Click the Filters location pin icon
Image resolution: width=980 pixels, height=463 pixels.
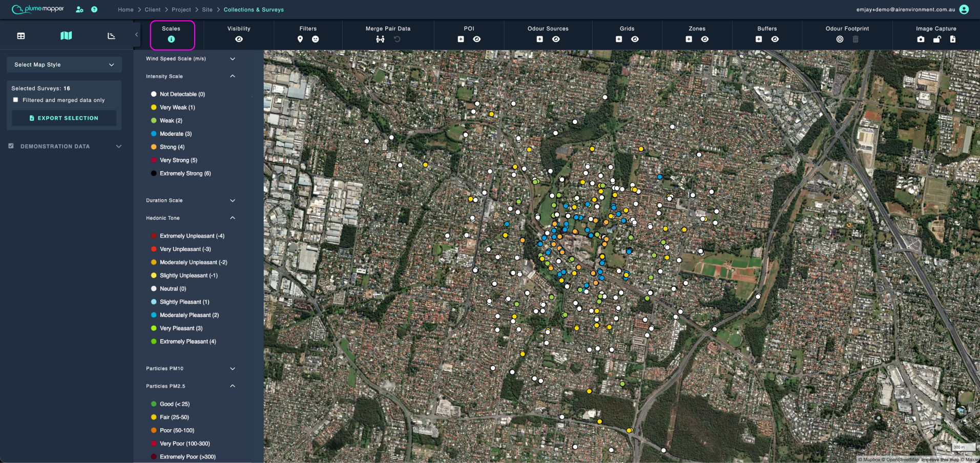[300, 39]
